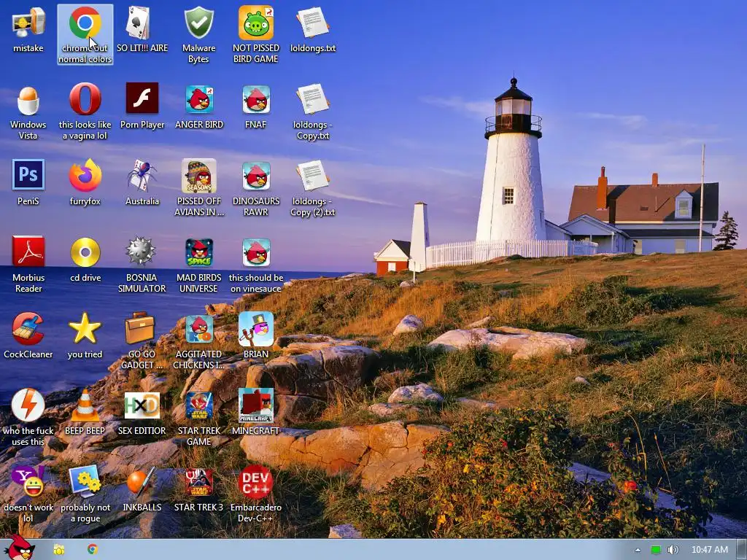Image resolution: width=747 pixels, height=560 pixels.
Task: Click the Show desktop strip
Action: pos(742,550)
